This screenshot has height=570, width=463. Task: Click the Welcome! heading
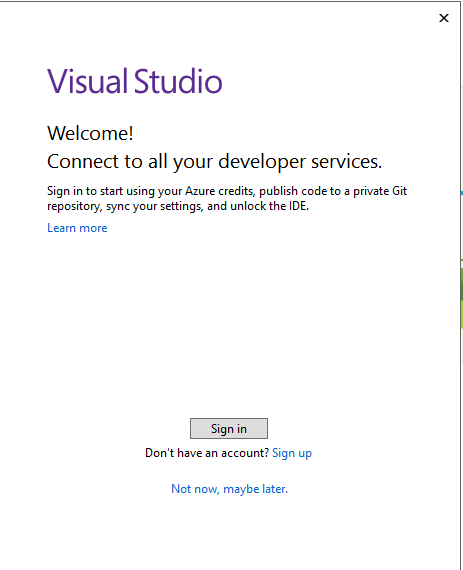[x=90, y=133]
